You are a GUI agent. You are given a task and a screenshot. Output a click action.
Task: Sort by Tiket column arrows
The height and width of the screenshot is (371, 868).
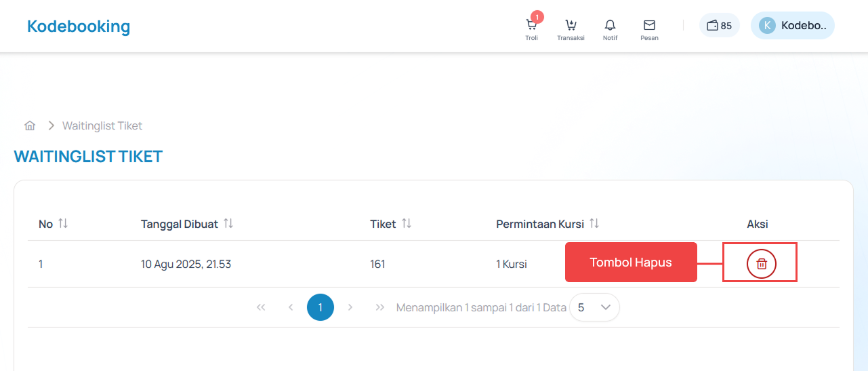pyautogui.click(x=407, y=224)
